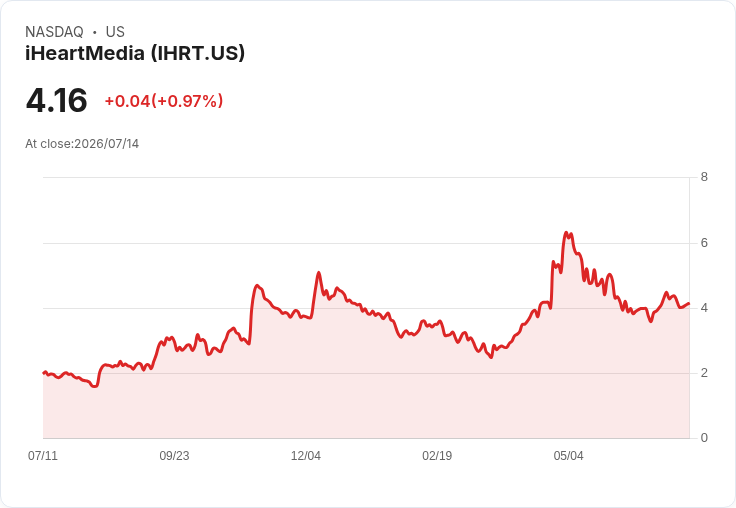Click the 6 value on the y-axis
This screenshot has width=736, height=508.
704,243
